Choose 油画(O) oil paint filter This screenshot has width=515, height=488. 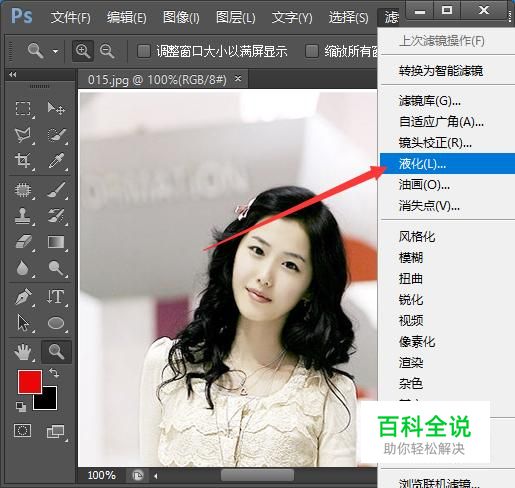447,185
